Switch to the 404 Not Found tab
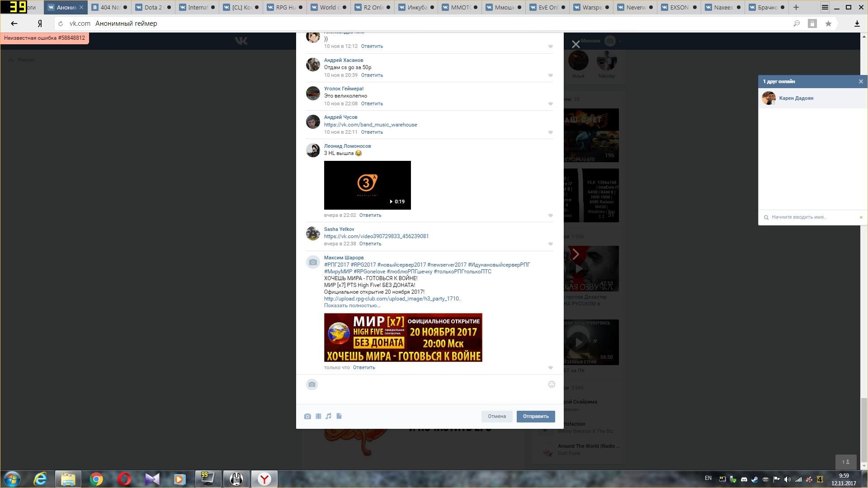 (109, 7)
